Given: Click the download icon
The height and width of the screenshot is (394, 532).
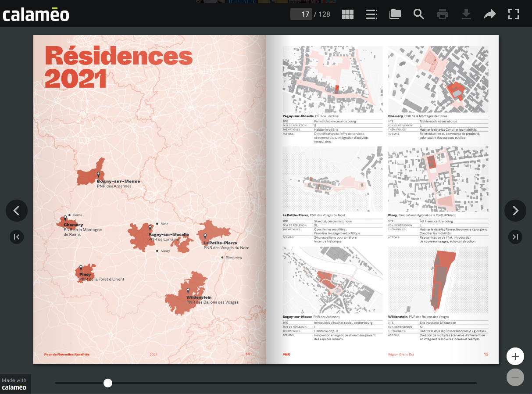Looking at the screenshot, I should pyautogui.click(x=466, y=14).
